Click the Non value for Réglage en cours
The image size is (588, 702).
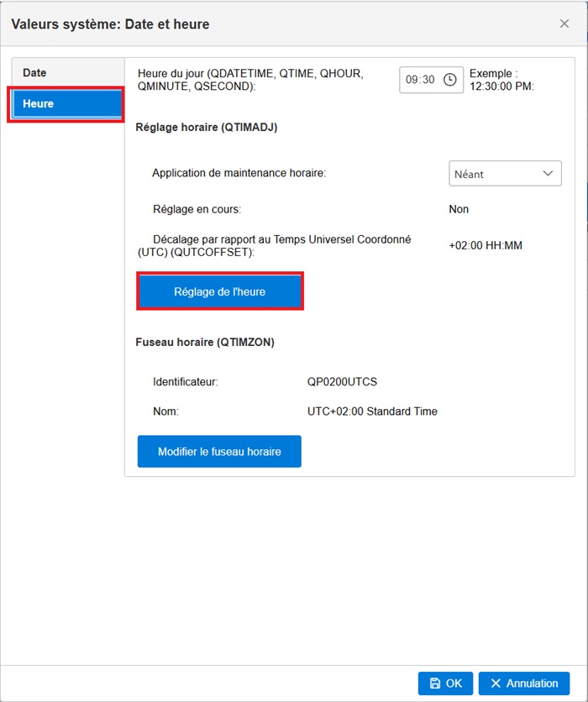pos(459,209)
